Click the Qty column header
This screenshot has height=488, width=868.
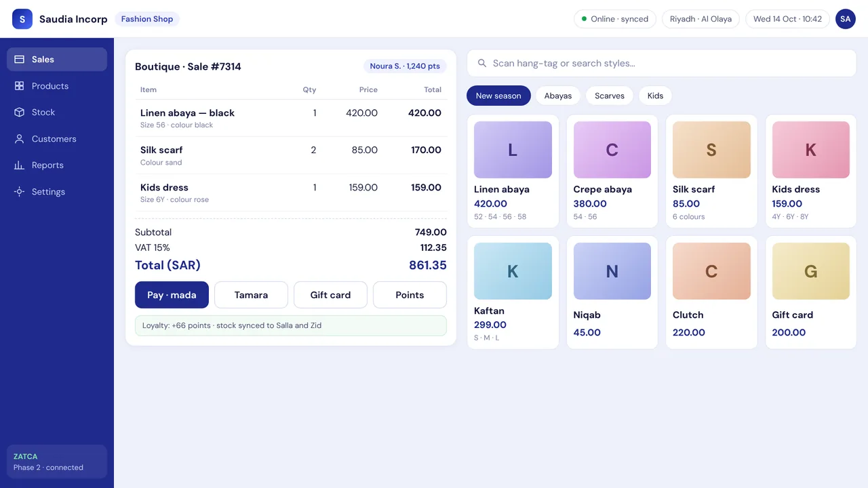pos(309,89)
